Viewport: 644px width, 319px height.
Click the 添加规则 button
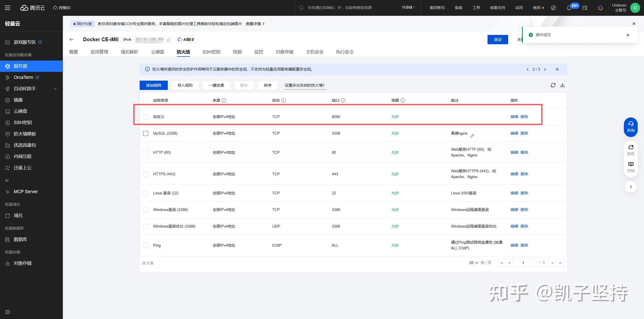pos(153,85)
